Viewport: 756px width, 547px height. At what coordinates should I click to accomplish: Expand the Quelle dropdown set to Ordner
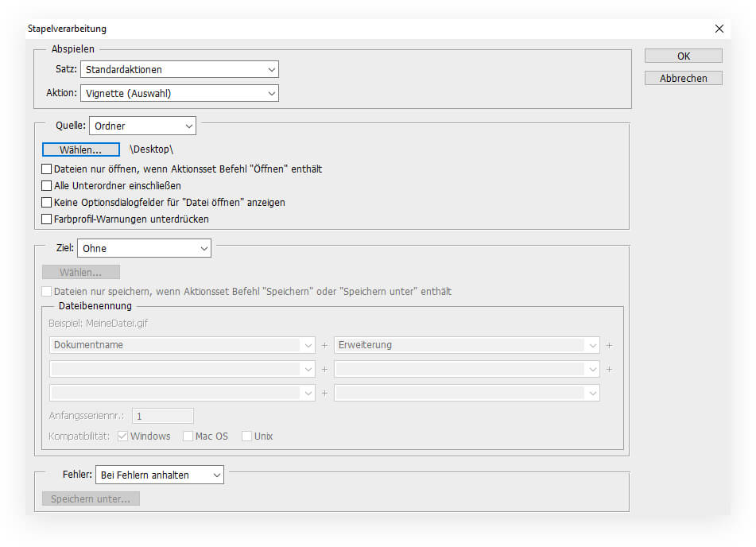pyautogui.click(x=142, y=126)
